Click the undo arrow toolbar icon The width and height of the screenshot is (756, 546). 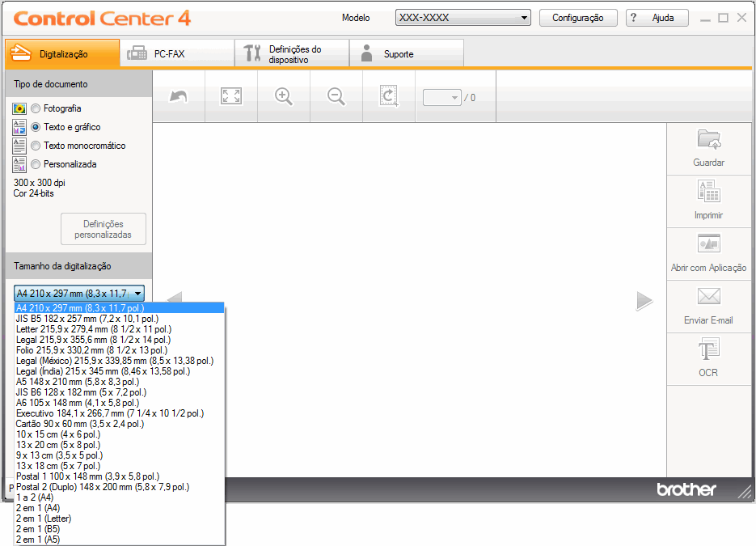[179, 96]
